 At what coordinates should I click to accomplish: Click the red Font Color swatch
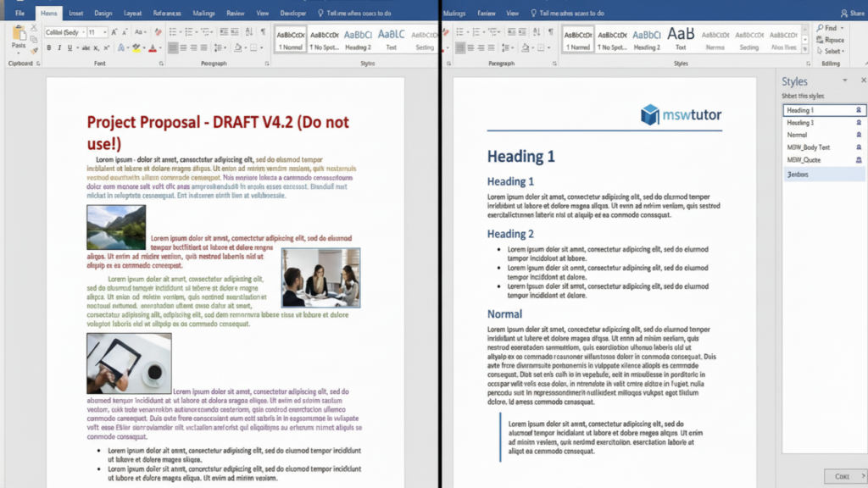pyautogui.click(x=153, y=47)
